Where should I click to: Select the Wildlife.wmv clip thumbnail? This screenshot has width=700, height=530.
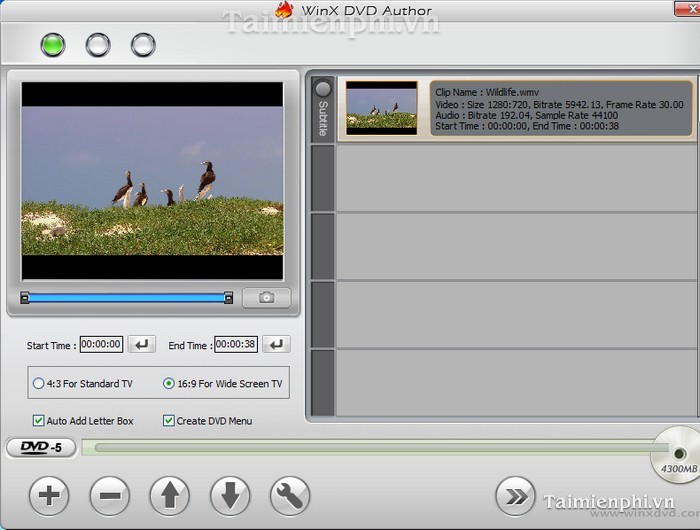[x=382, y=108]
